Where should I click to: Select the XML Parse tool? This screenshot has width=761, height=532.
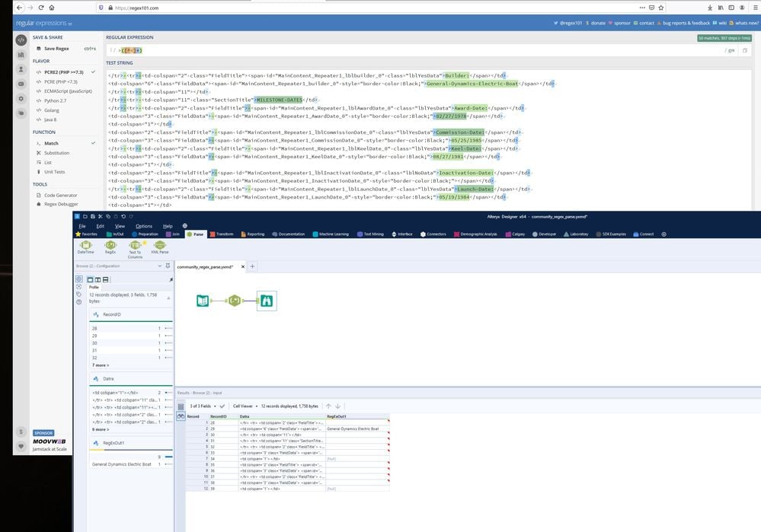(160, 245)
